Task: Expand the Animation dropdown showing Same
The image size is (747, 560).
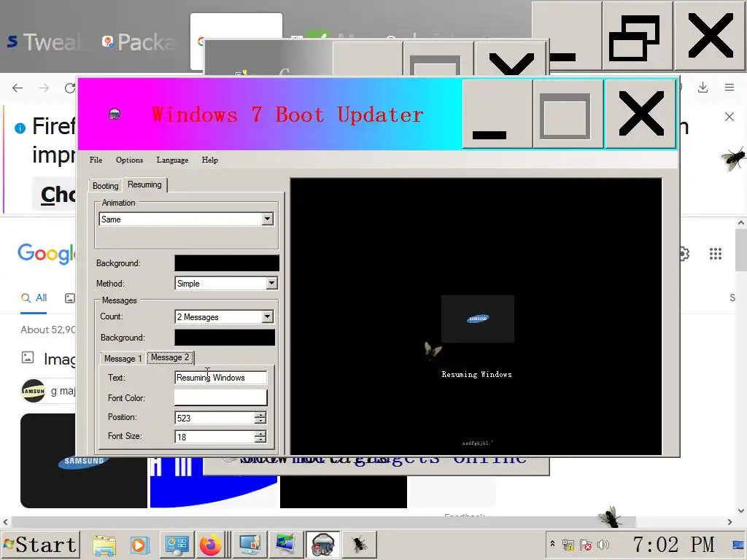Action: pos(267,219)
